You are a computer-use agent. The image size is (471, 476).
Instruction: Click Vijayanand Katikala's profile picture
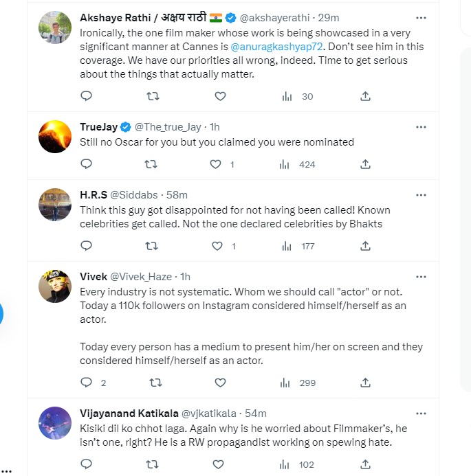point(55,424)
